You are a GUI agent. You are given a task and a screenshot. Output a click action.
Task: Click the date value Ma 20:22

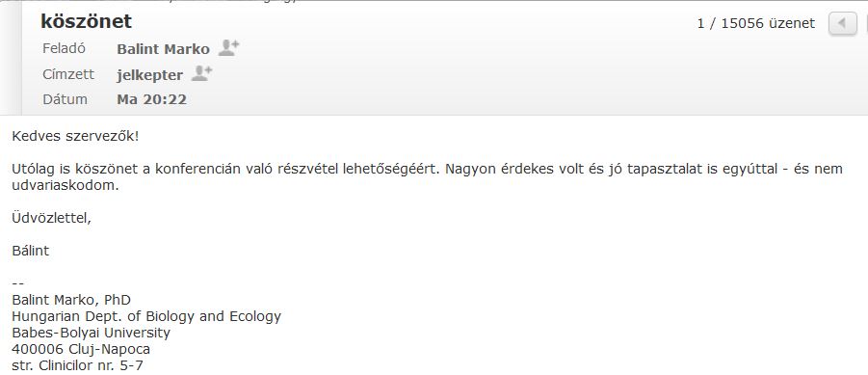point(151,99)
